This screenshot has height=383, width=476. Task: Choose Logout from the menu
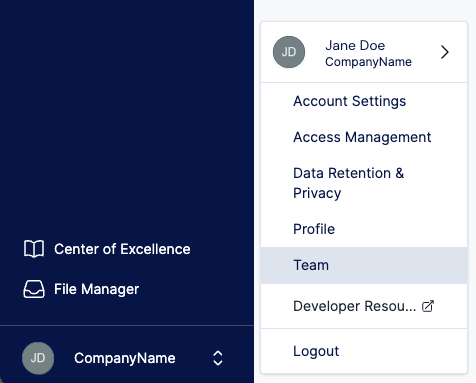click(364, 351)
